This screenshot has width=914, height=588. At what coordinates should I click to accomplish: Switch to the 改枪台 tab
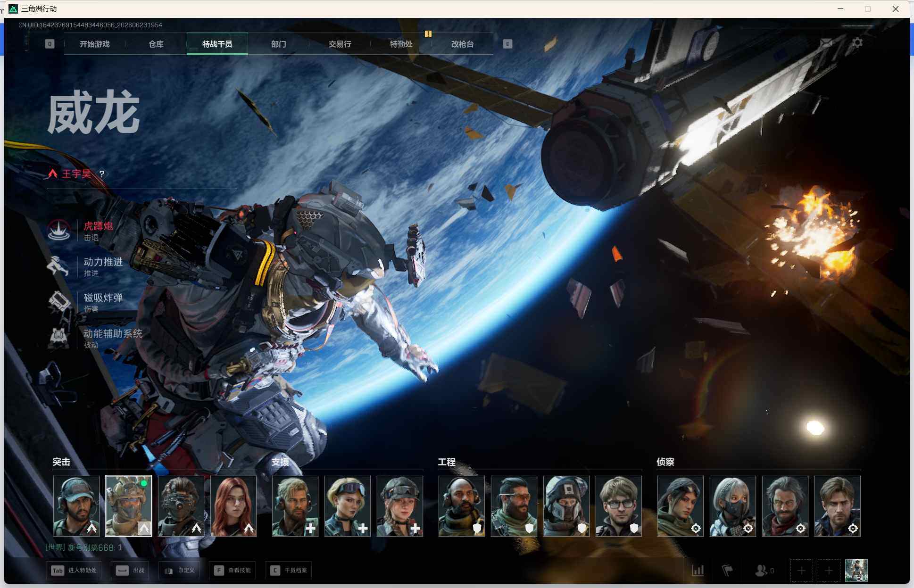[463, 44]
